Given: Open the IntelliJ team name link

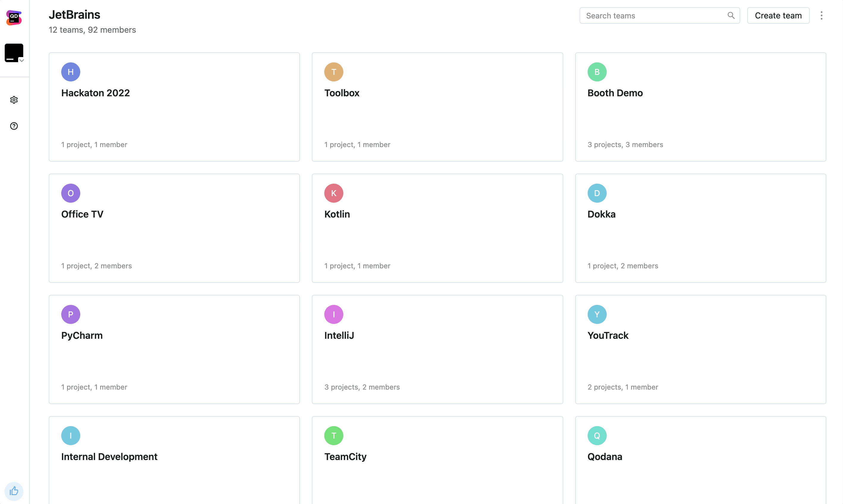Looking at the screenshot, I should pos(339,336).
